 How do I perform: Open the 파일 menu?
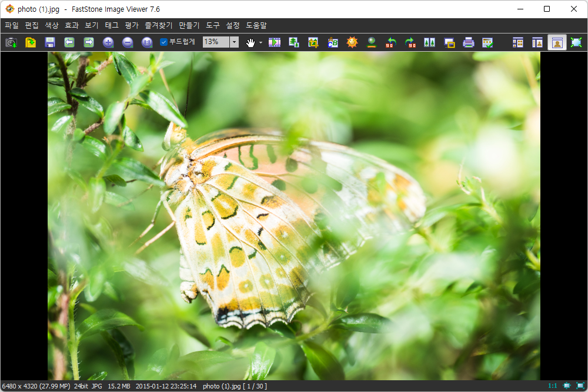click(x=12, y=25)
